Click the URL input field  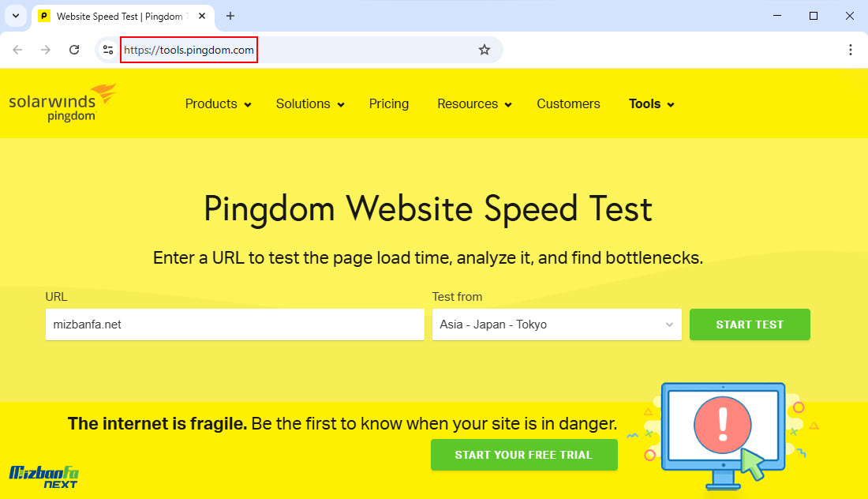234,325
